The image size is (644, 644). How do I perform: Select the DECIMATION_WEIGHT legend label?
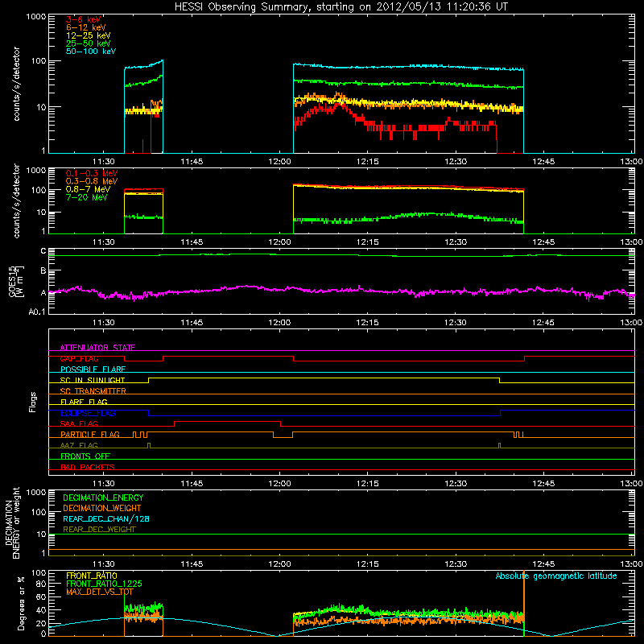click(102, 508)
